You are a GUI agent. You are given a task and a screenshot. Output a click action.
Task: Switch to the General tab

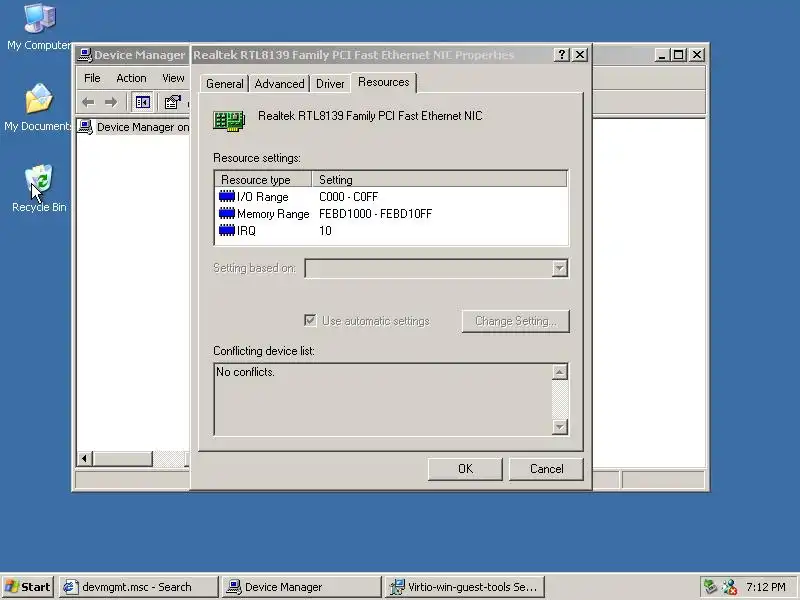[224, 84]
